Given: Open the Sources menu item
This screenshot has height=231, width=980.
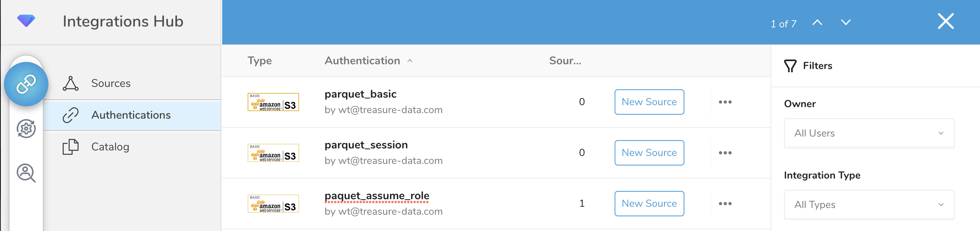Looking at the screenshot, I should 111,83.
